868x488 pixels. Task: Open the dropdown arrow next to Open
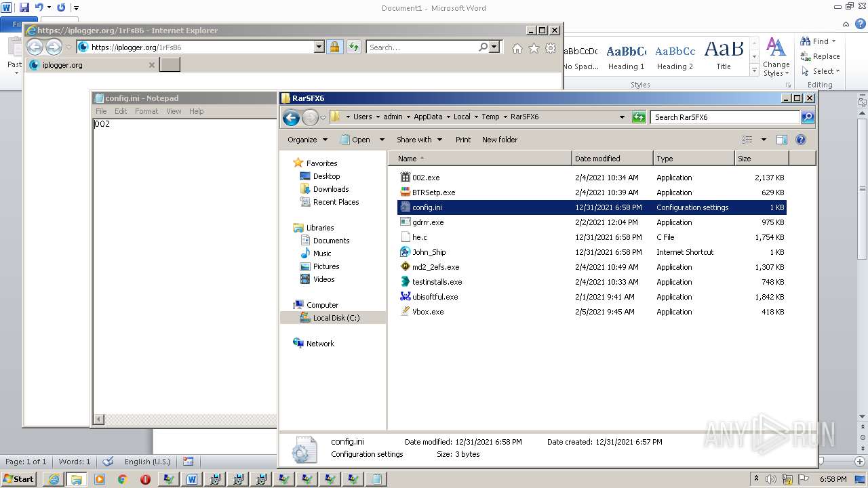click(x=381, y=140)
